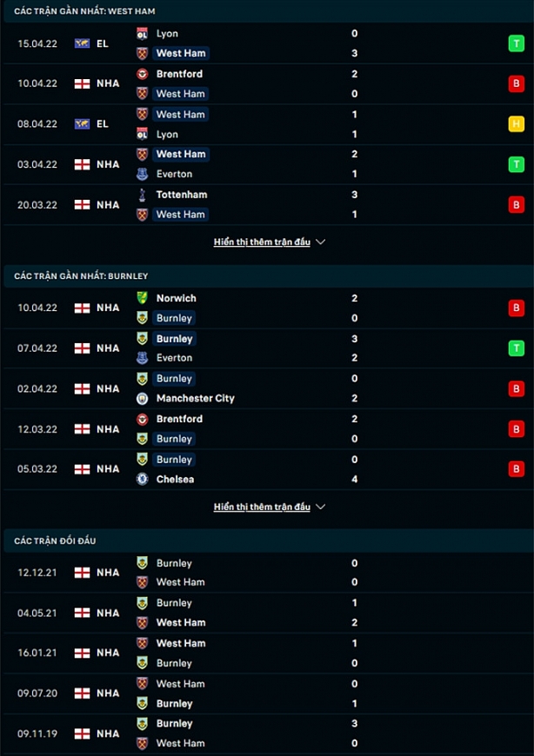Expand more West Ham matches chevron

click(321, 242)
